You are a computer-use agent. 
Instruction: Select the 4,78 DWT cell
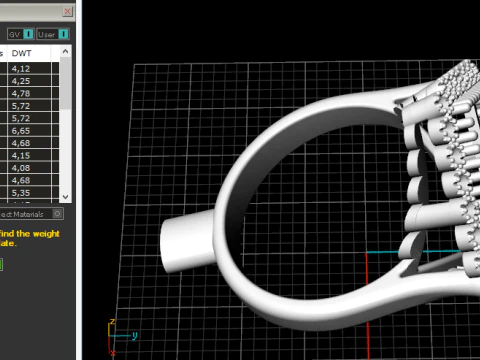click(29, 93)
